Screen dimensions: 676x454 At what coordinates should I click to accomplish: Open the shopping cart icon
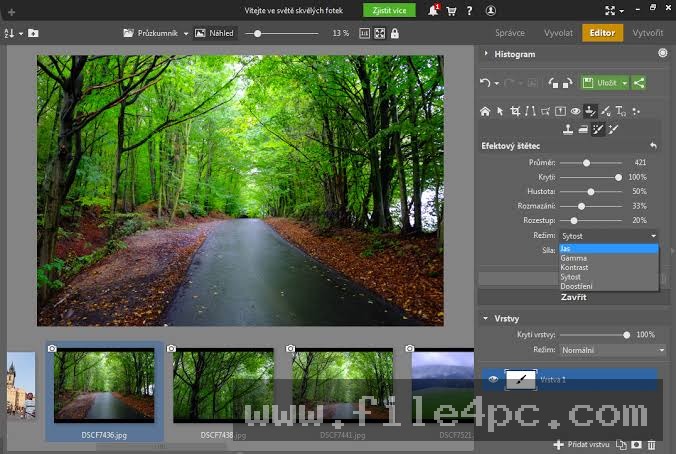point(451,11)
